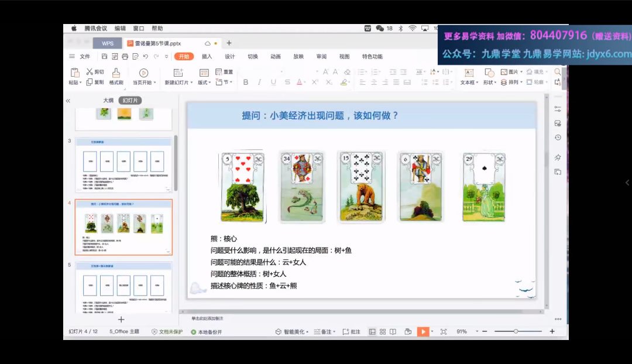Image resolution: width=632 pixels, height=364 pixels.
Task: Toggle Italic text formatting
Action: tap(259, 83)
